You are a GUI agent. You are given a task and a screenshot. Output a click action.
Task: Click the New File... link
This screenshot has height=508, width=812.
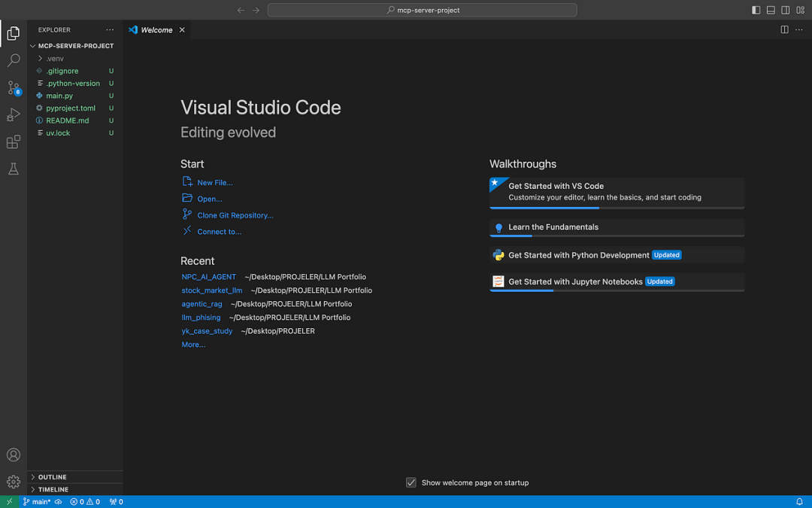click(215, 182)
